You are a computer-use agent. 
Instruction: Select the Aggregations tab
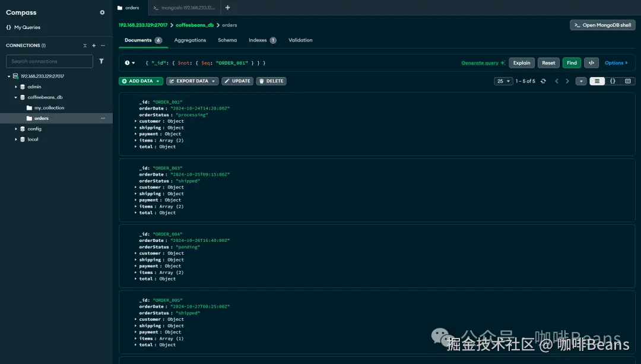(190, 40)
